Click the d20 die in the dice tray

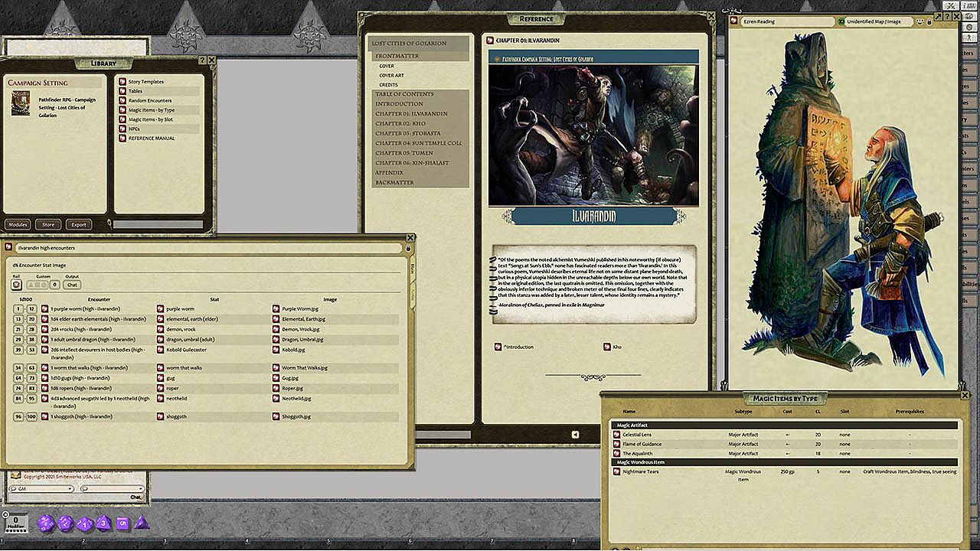tap(44, 524)
